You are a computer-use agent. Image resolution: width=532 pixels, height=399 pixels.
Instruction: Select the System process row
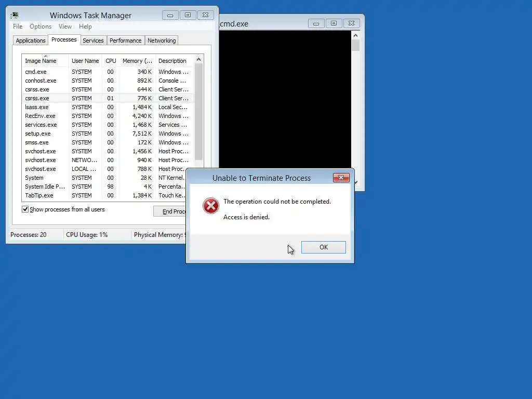pyautogui.click(x=104, y=178)
